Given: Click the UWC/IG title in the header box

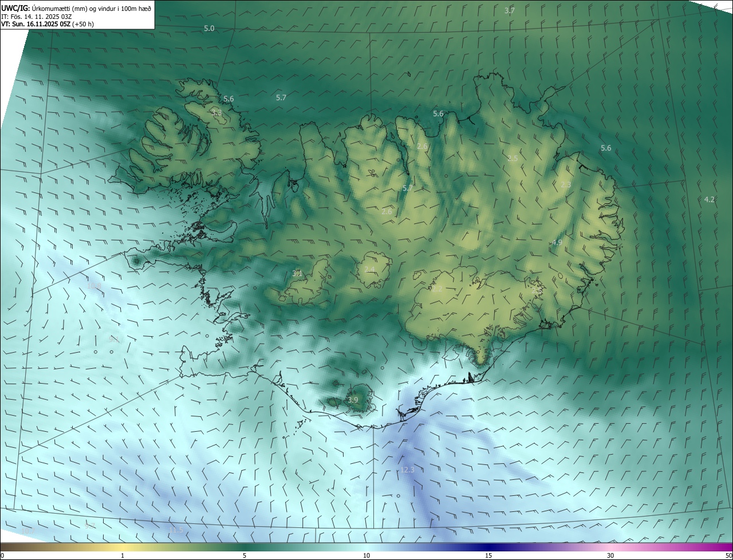Looking at the screenshot, I should tap(15, 8).
